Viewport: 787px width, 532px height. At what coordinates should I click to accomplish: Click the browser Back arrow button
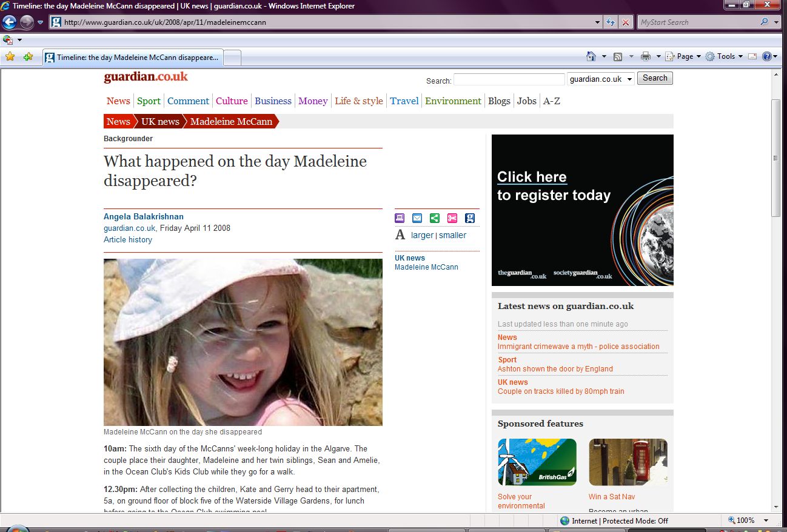[x=9, y=22]
